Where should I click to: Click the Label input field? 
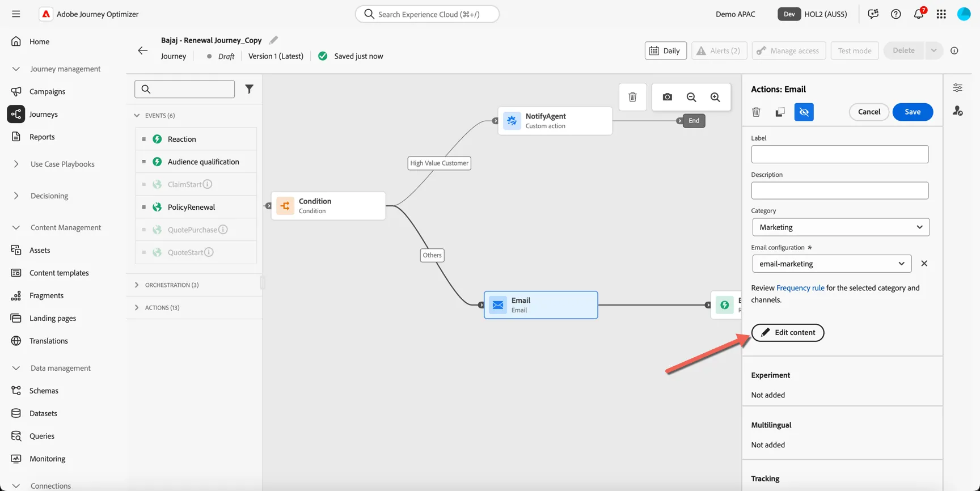pyautogui.click(x=839, y=154)
